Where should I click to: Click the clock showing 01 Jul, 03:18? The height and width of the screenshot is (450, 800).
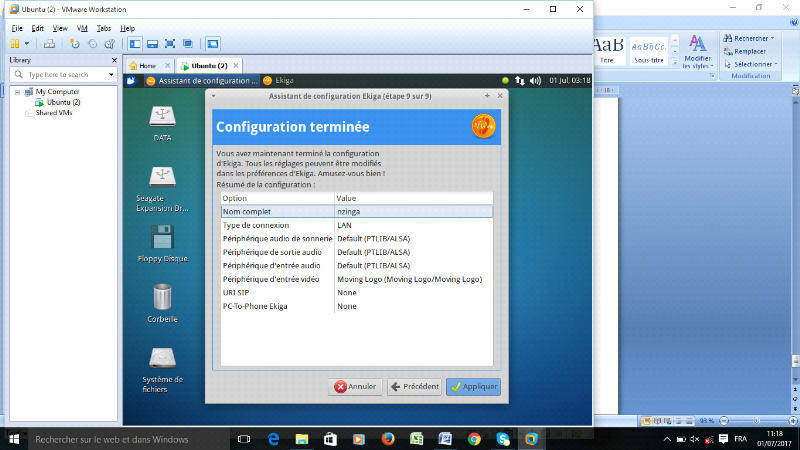point(569,81)
